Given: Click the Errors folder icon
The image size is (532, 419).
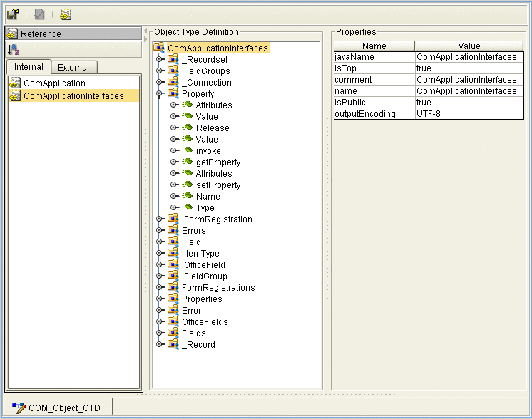Looking at the screenshot, I should click(x=173, y=230).
